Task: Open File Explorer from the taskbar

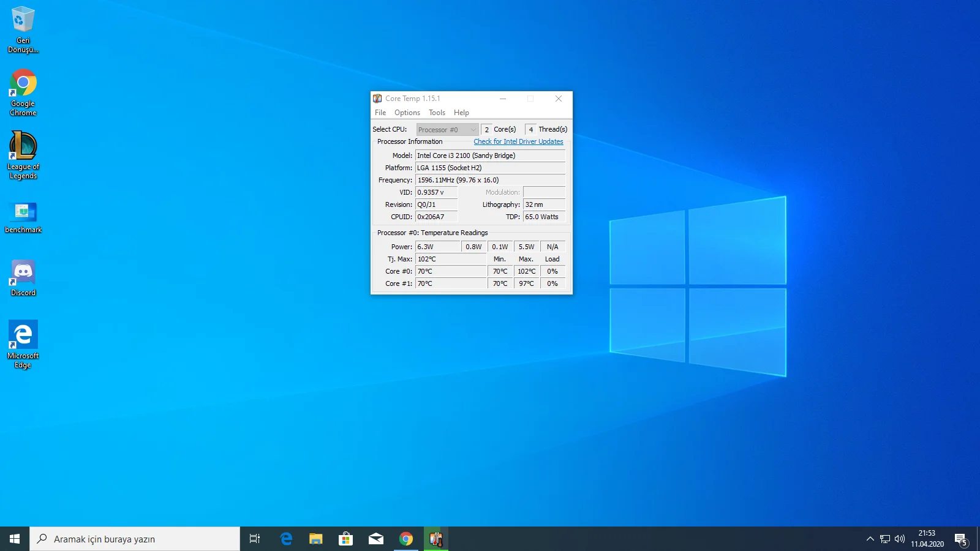Action: pyautogui.click(x=315, y=539)
